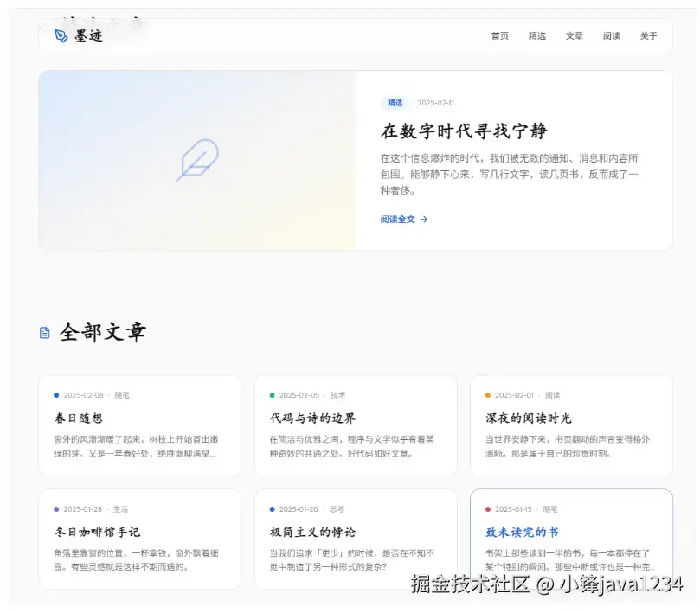Click the document icon beside 全部文章
This screenshot has width=700, height=613.
(45, 332)
